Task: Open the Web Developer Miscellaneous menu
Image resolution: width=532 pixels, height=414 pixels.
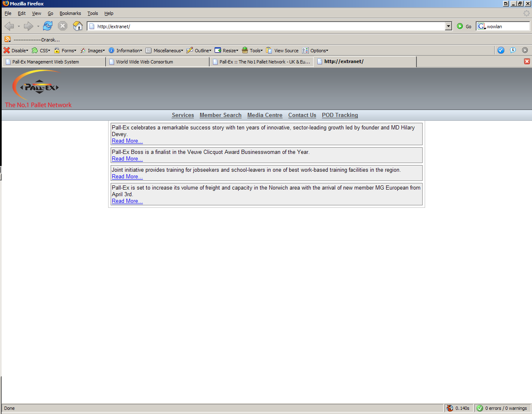Action: (x=164, y=51)
